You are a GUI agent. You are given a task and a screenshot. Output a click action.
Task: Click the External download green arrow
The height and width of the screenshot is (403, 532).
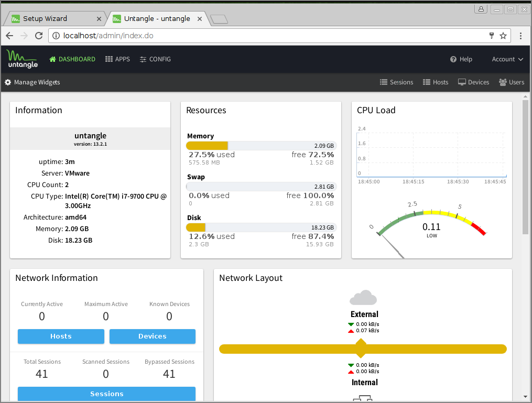[x=351, y=324]
